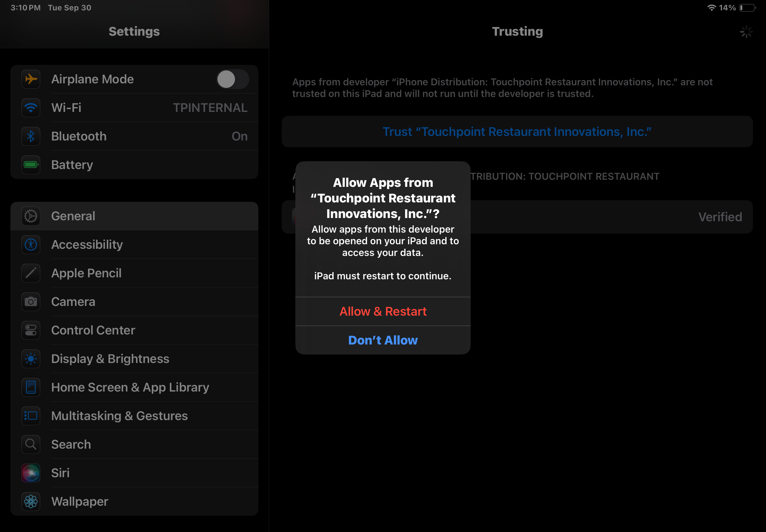
Task: Toggle the Airplane Mode switch
Action: tap(232, 79)
